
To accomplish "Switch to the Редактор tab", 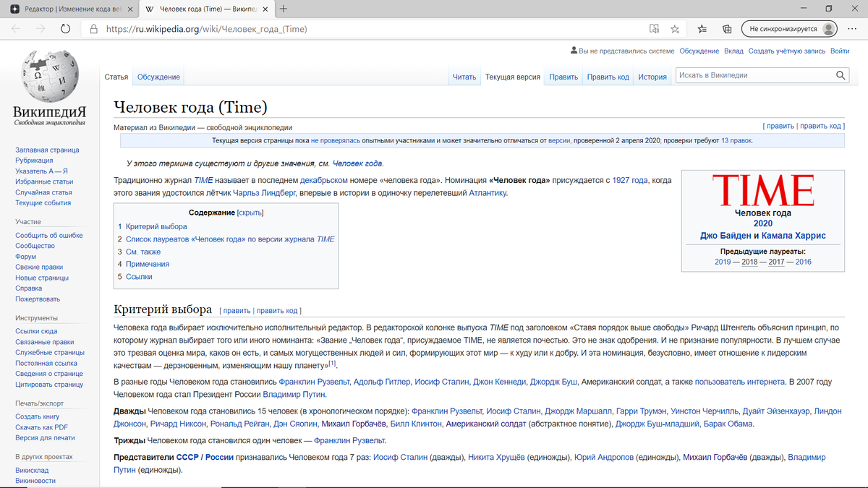I will pyautogui.click(x=69, y=9).
